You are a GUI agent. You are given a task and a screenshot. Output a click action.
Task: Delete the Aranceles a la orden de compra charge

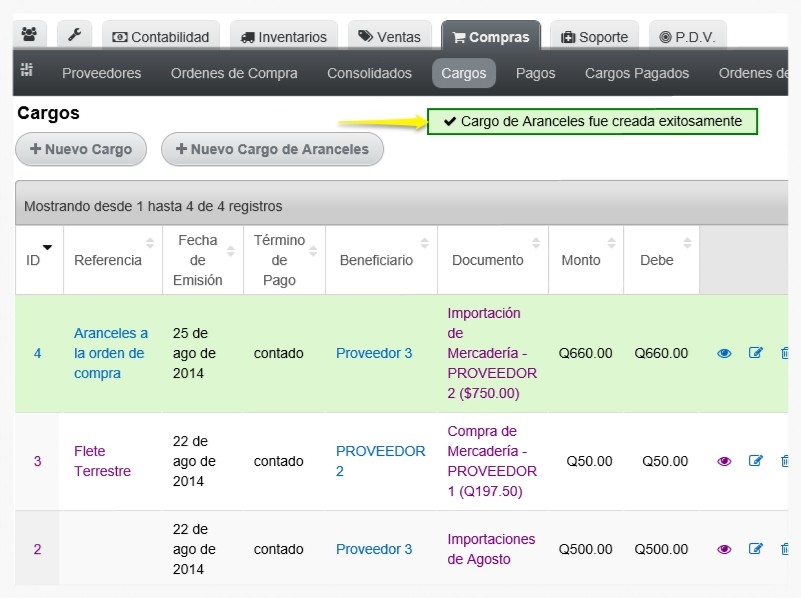point(785,353)
